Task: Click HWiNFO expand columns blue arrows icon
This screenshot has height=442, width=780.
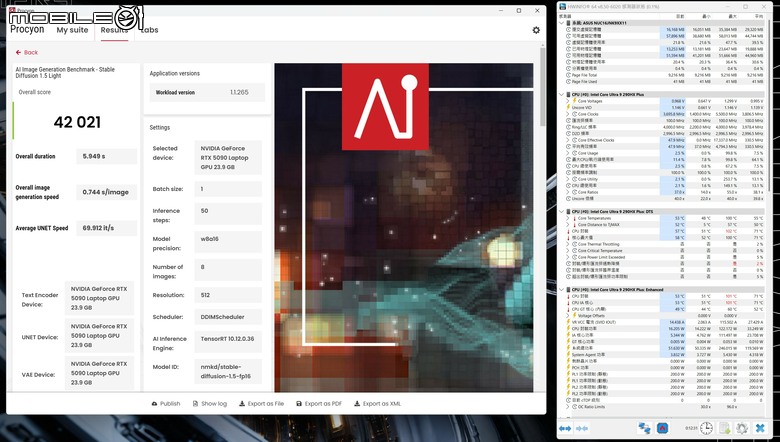Action: point(565,428)
